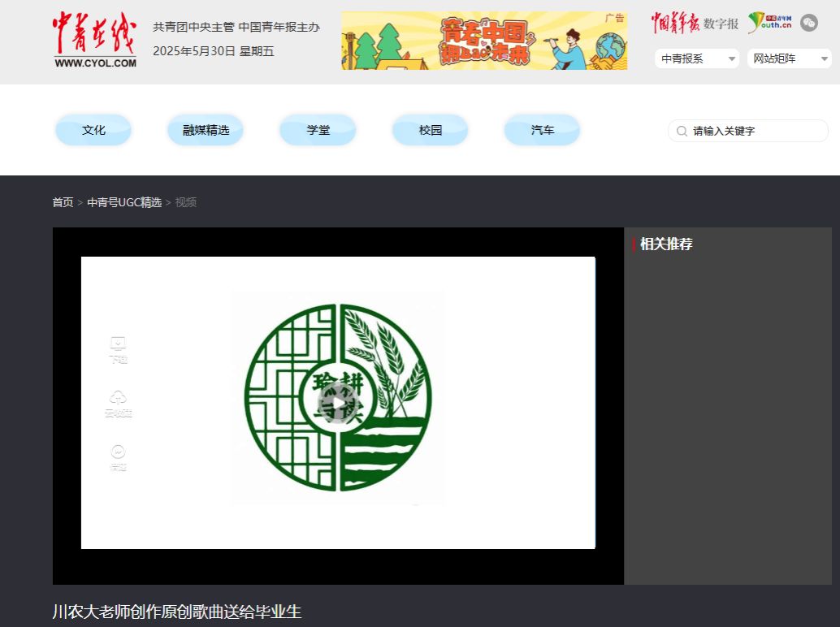Viewport: 840px width, 627px height.
Task: Open 中青号UGC精选 breadcrumb link
Action: click(x=124, y=202)
